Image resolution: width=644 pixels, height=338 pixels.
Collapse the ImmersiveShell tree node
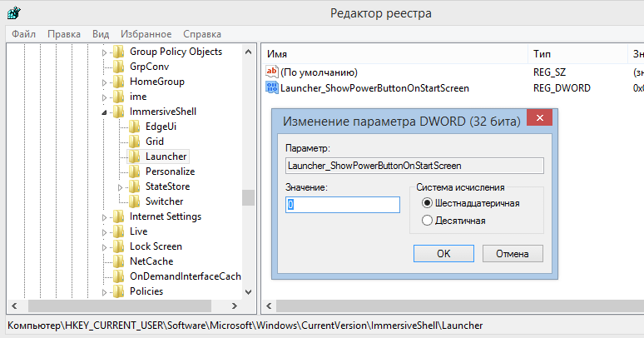[105, 112]
